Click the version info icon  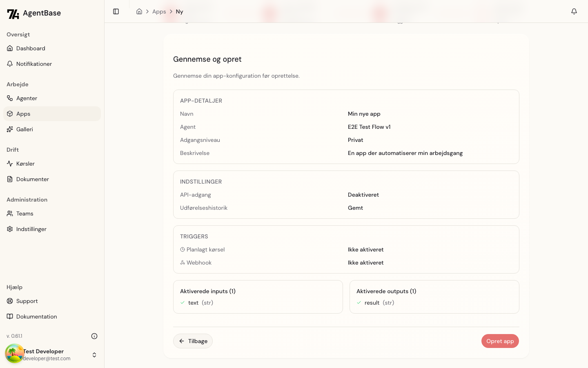[x=94, y=336]
